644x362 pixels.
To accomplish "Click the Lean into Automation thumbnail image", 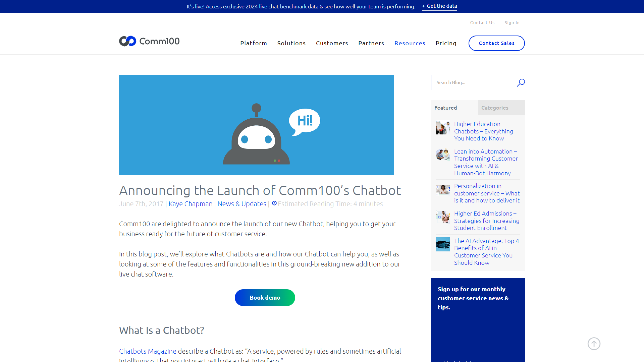I will pos(443,155).
